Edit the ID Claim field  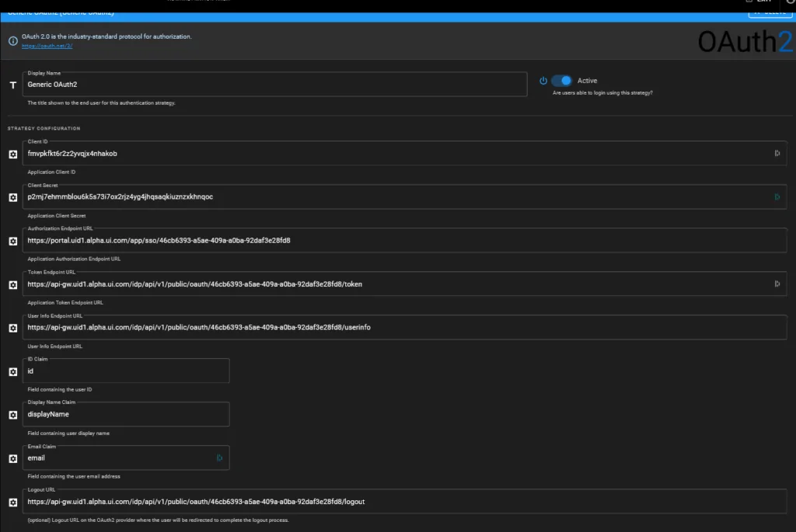(126, 370)
